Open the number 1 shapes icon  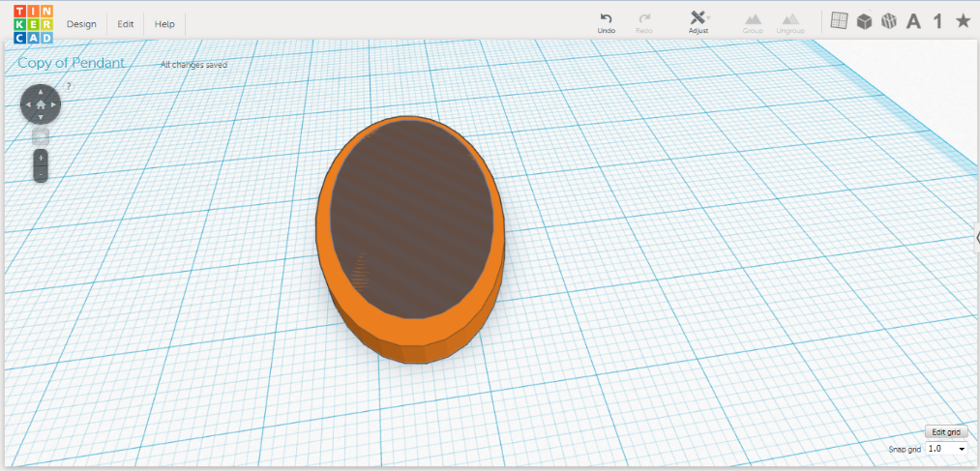click(937, 22)
